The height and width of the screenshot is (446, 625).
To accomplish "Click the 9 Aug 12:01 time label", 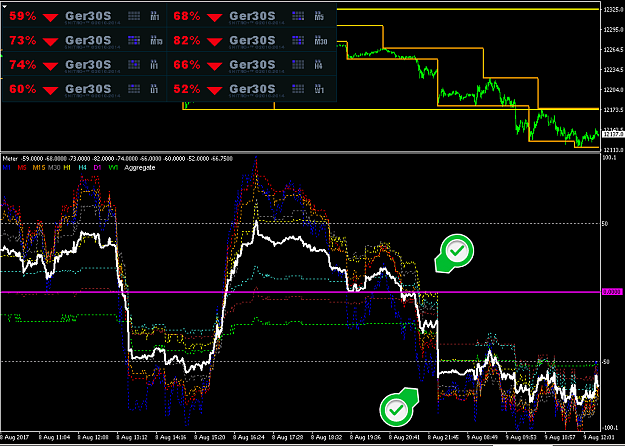I will (600, 438).
